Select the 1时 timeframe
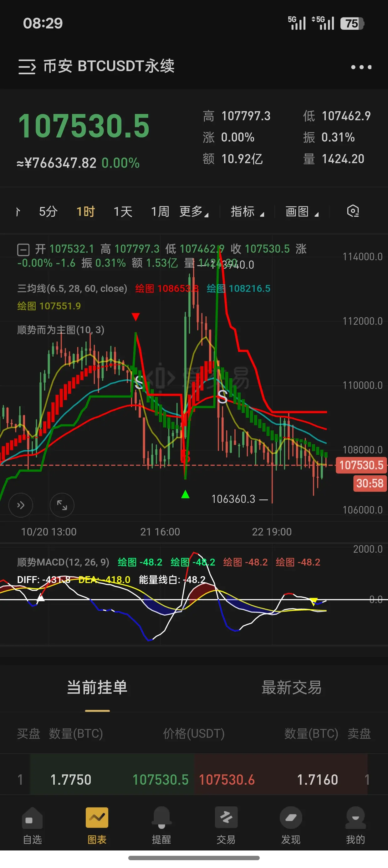388x868 pixels. click(x=85, y=212)
